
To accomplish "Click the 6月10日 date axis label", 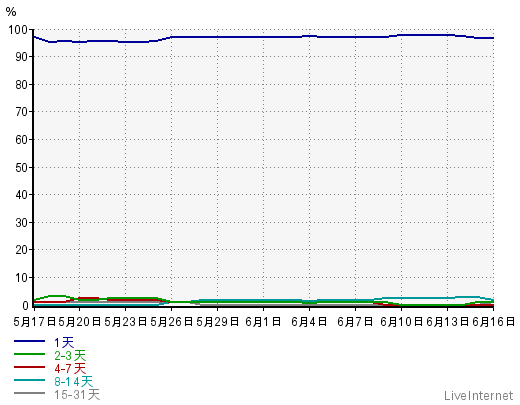I will tap(401, 322).
